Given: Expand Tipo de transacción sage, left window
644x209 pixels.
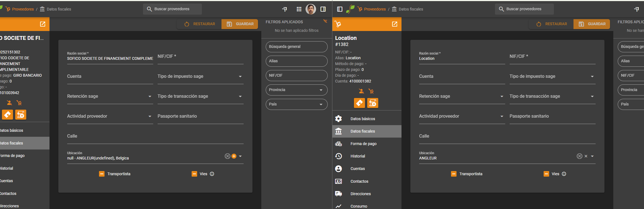Looking at the screenshot, I should coord(240,96).
